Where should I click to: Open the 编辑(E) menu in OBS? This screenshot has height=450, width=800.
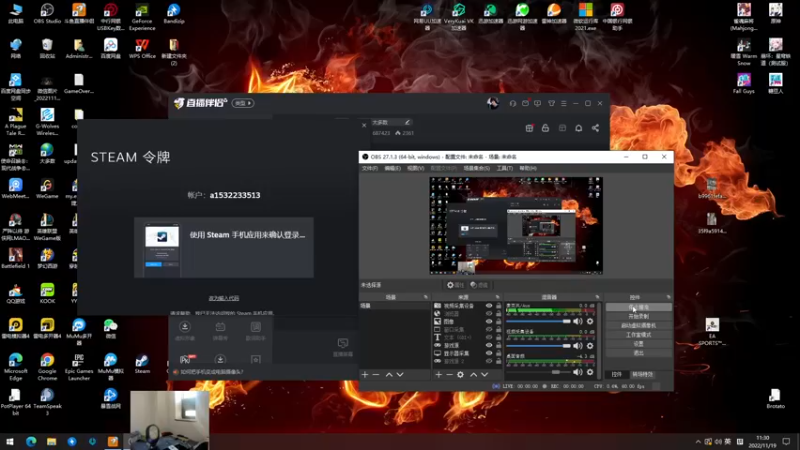tap(392, 168)
